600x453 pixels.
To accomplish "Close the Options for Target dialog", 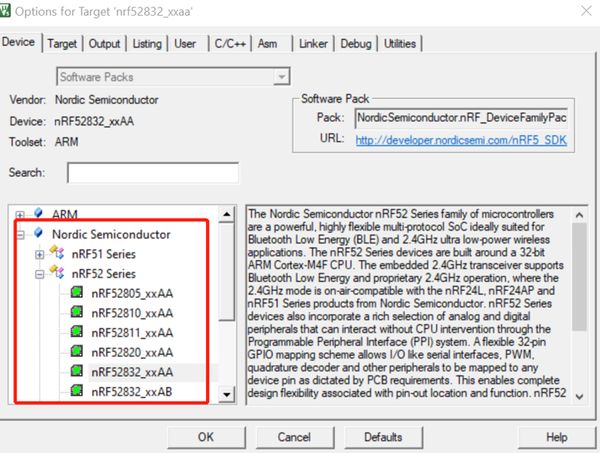I will point(586,11).
